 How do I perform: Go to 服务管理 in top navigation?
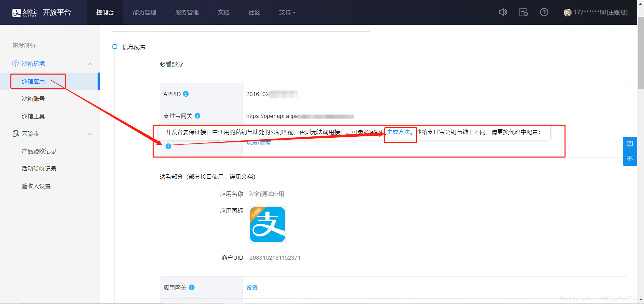pos(187,12)
